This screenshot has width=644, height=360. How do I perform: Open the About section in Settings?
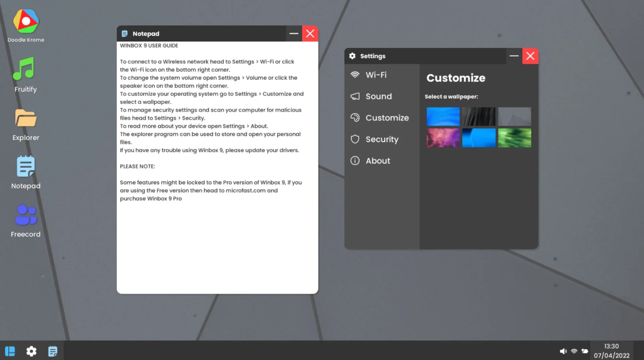point(378,161)
